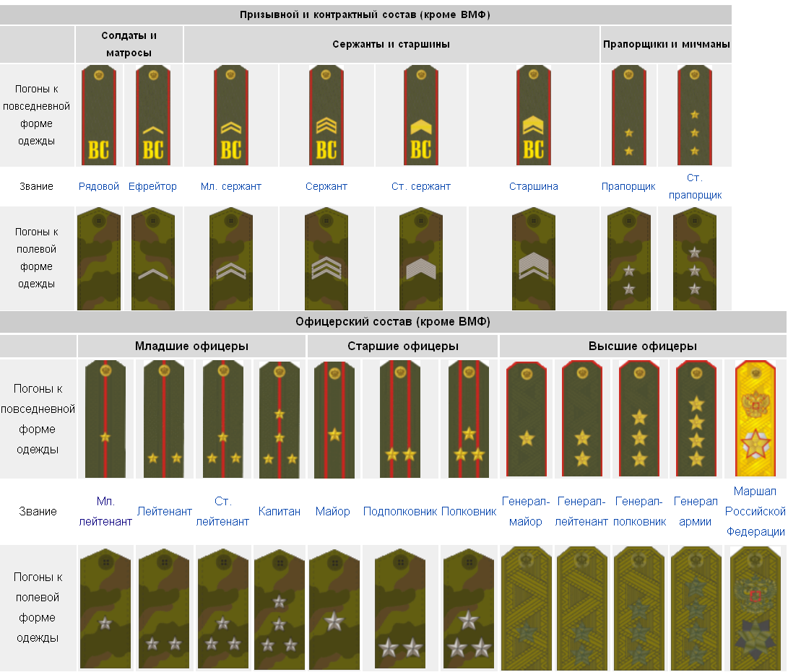Open Полковник everyday three-star epaulette

[x=468, y=419]
